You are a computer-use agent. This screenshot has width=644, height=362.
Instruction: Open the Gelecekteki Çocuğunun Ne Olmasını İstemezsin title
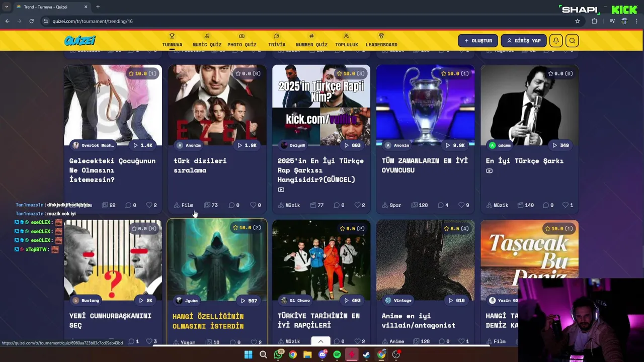112,170
